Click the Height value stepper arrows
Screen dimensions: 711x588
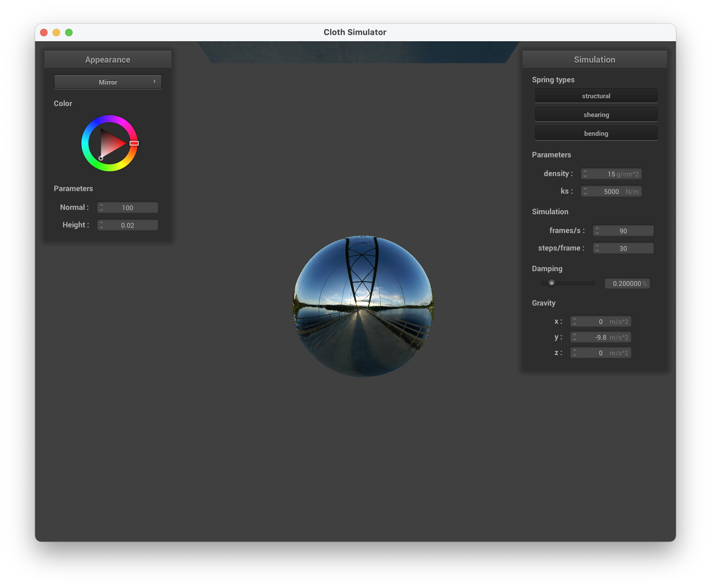[x=101, y=225]
